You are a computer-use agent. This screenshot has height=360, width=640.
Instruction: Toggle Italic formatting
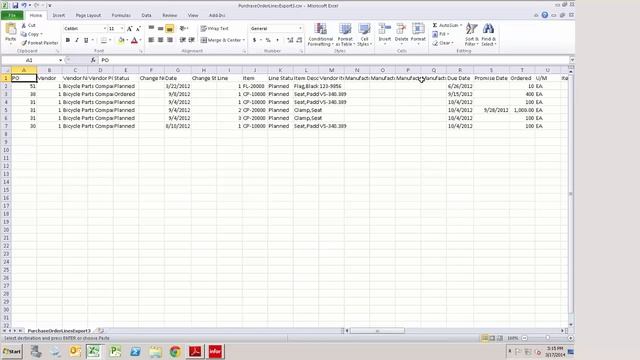point(77,40)
